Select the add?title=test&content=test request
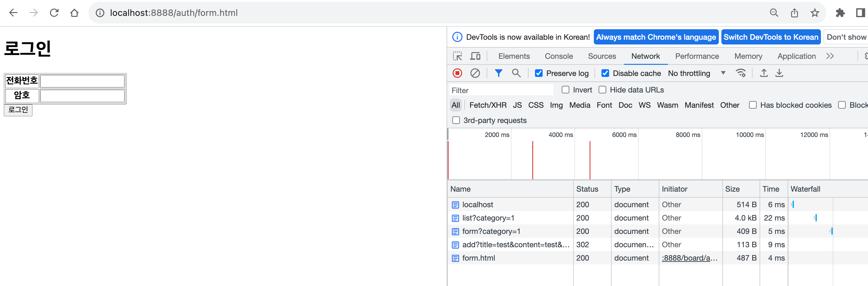The image size is (868, 286). coord(657,245)
